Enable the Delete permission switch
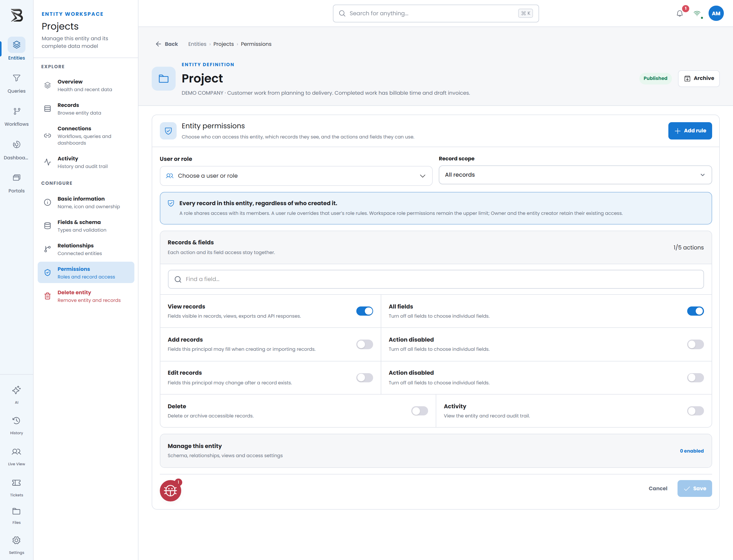 pos(419,411)
